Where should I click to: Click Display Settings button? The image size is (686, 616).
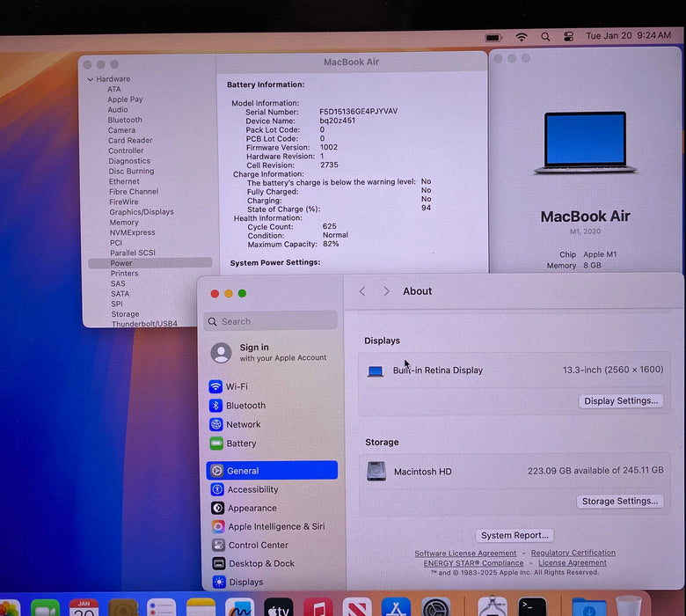tap(621, 400)
